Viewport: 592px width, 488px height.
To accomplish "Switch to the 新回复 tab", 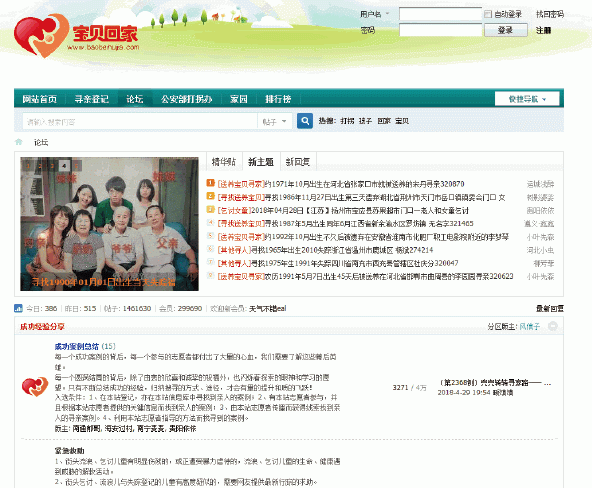I will 298,162.
